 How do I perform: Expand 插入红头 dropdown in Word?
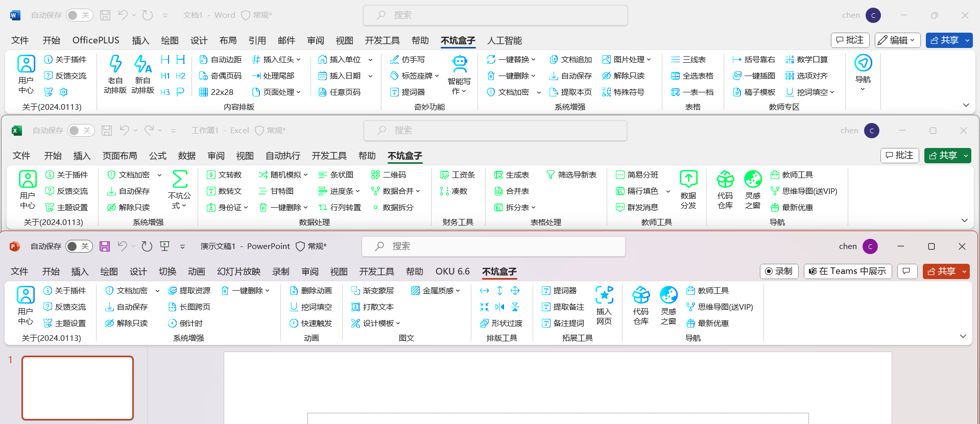point(298,60)
